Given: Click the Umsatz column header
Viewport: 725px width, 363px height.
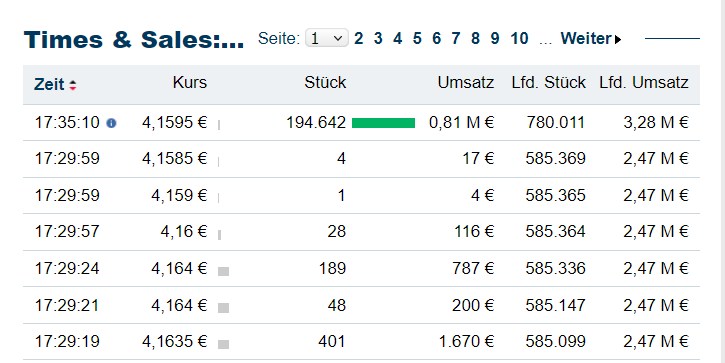Looking at the screenshot, I should click(466, 82).
